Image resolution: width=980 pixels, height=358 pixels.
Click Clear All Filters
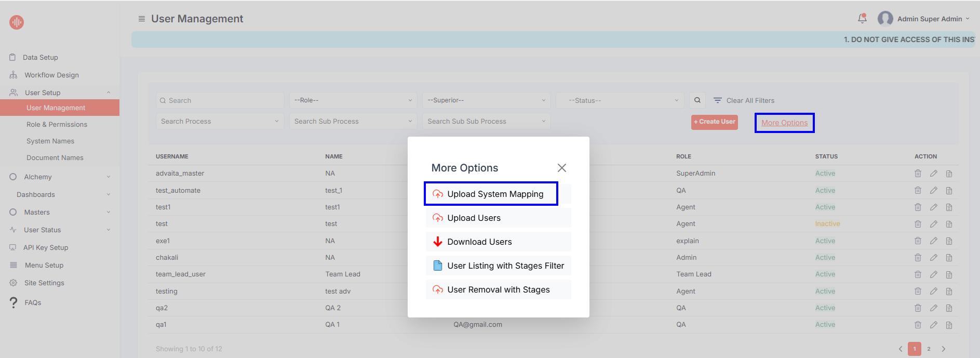click(x=744, y=100)
